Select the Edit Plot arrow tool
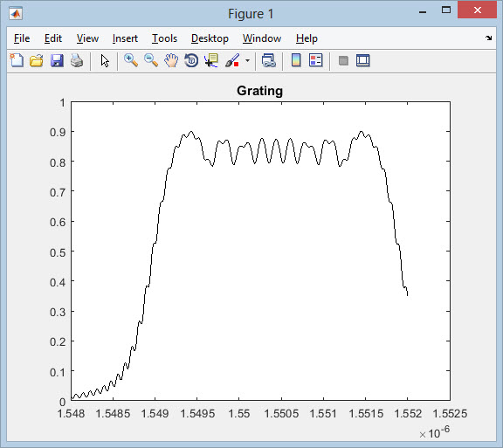Image resolution: width=503 pixels, height=448 pixels. [105, 60]
